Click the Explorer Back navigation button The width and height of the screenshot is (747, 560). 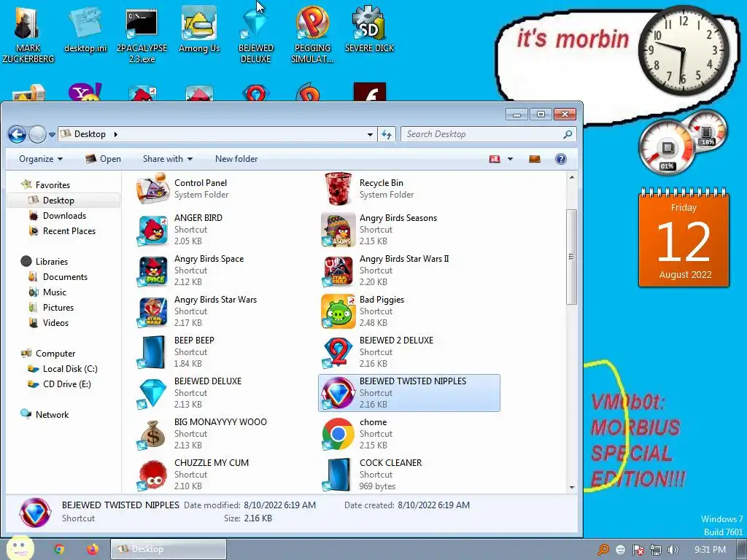[x=18, y=134]
